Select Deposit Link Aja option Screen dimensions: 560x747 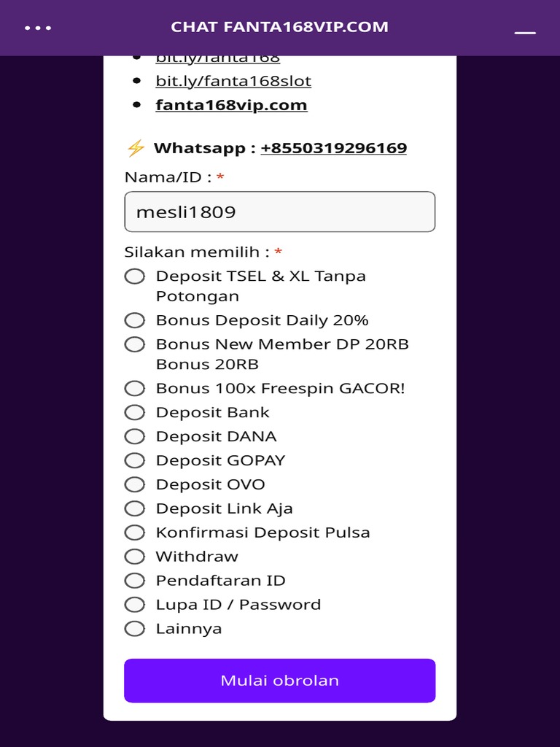pos(135,508)
